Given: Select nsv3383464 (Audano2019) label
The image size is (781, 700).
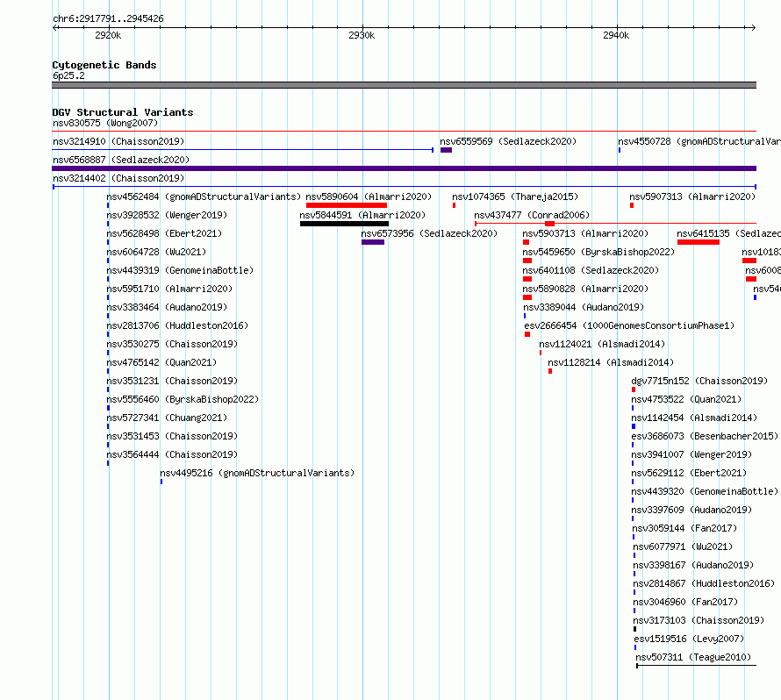Looking at the screenshot, I should (167, 307).
